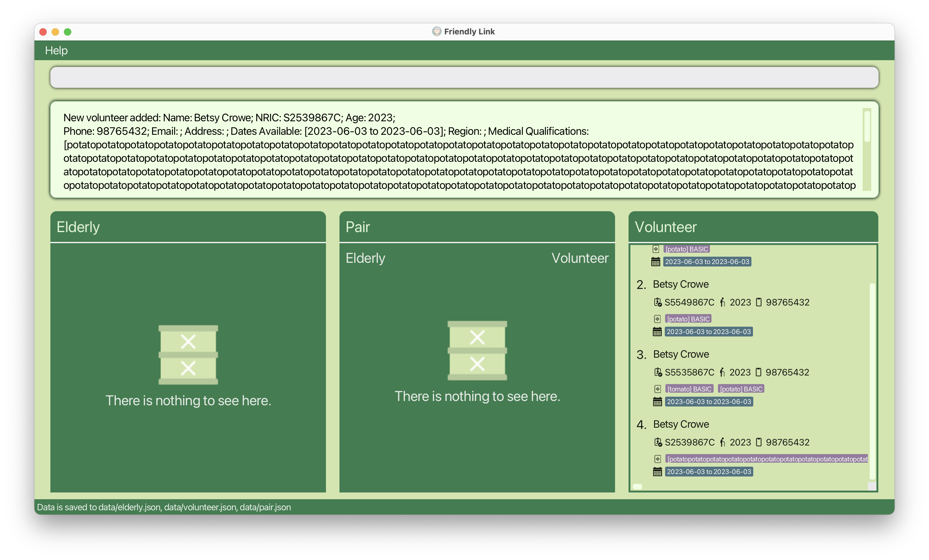Click the empty box icon in Pair panel
Image resolution: width=929 pixels, height=560 pixels.
point(477,351)
